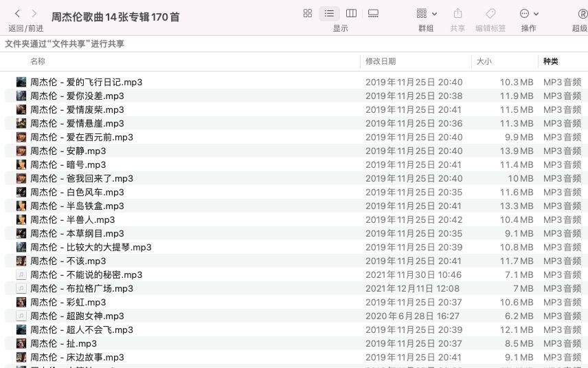Switch to column view
The width and height of the screenshot is (588, 368).
coord(351,14)
